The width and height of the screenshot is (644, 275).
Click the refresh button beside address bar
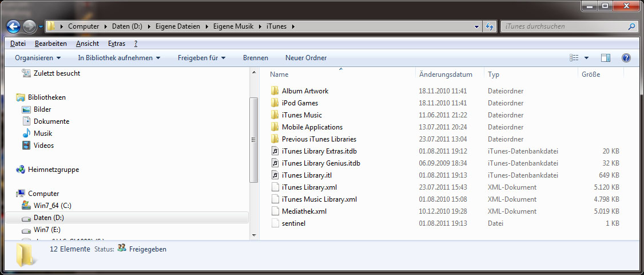489,26
